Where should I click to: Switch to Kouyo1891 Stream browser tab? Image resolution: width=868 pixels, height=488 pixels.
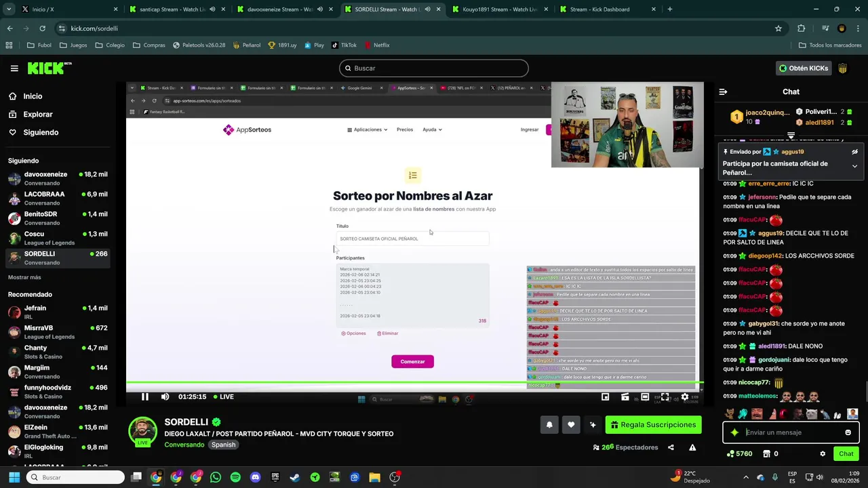click(500, 9)
